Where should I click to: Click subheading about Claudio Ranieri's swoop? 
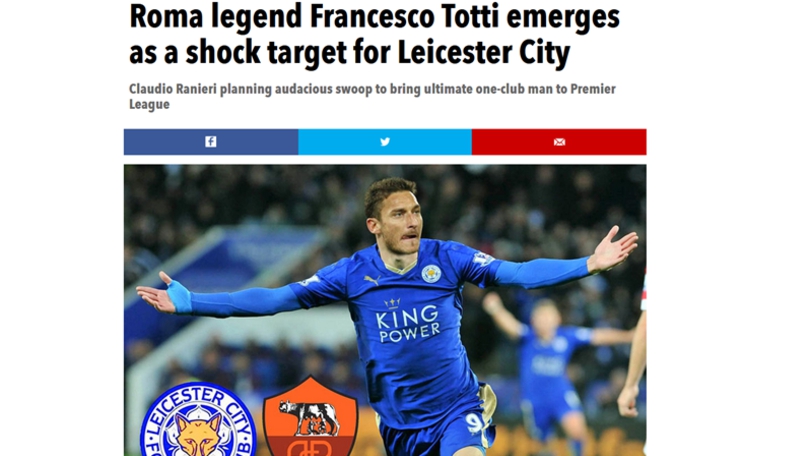tap(372, 97)
